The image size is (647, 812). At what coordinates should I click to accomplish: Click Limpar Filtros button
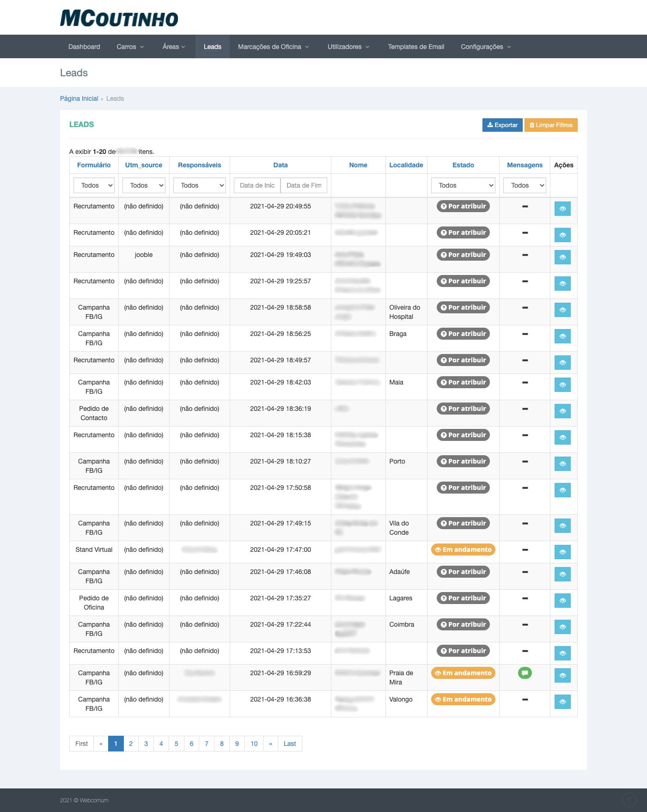551,125
